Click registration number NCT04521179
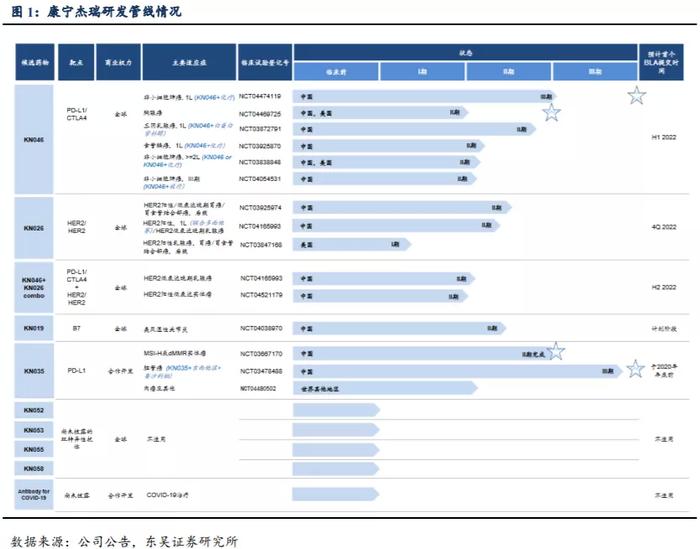The height and width of the screenshot is (549, 700). pos(262,295)
